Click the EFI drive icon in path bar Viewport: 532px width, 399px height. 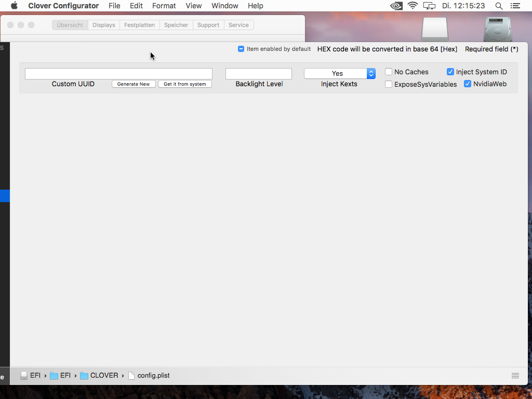[24, 376]
